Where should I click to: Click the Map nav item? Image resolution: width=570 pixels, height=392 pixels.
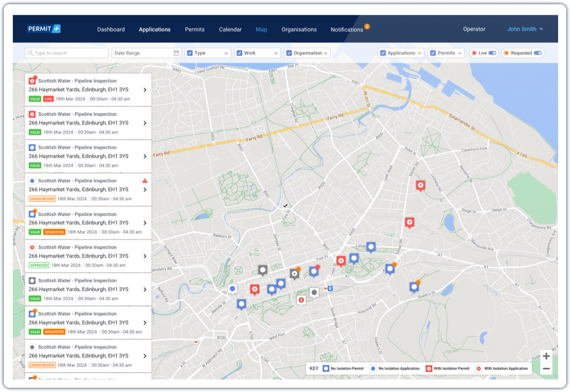[261, 29]
